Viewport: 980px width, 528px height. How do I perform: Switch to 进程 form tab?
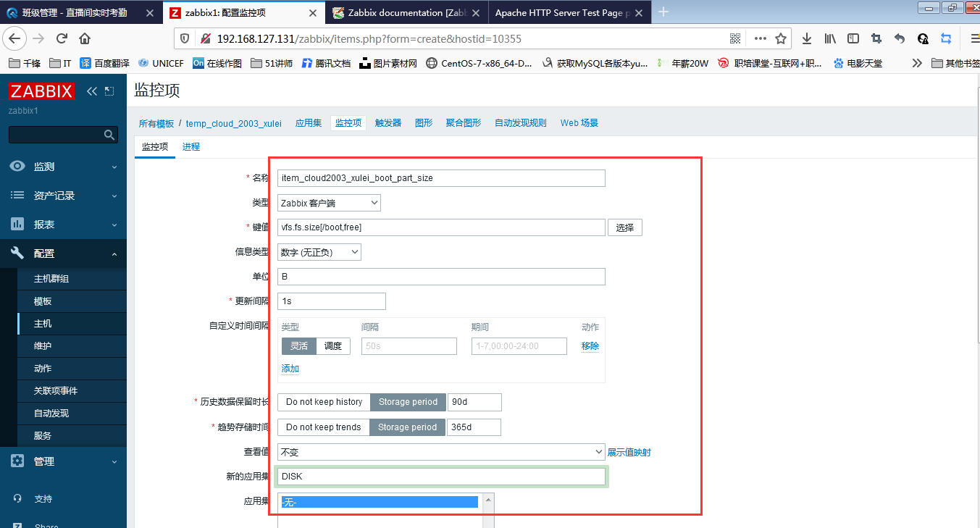click(191, 146)
